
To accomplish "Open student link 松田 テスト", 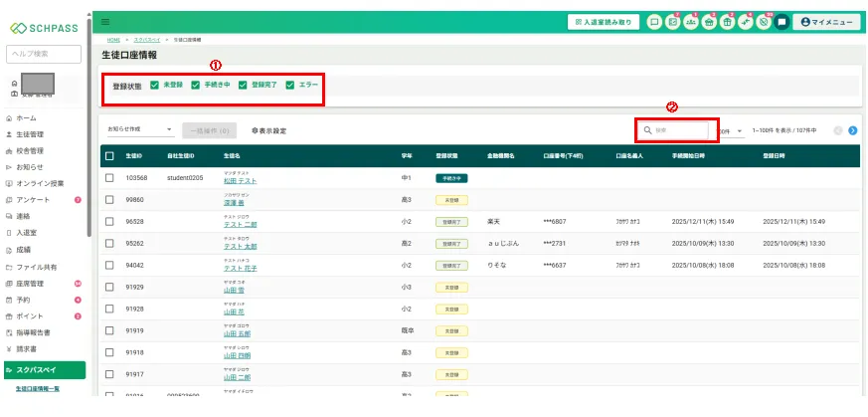I will (x=240, y=180).
